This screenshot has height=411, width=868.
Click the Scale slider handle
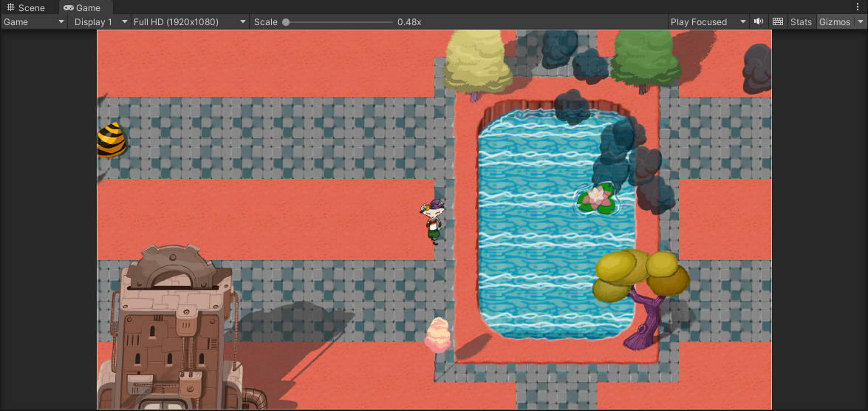point(286,22)
